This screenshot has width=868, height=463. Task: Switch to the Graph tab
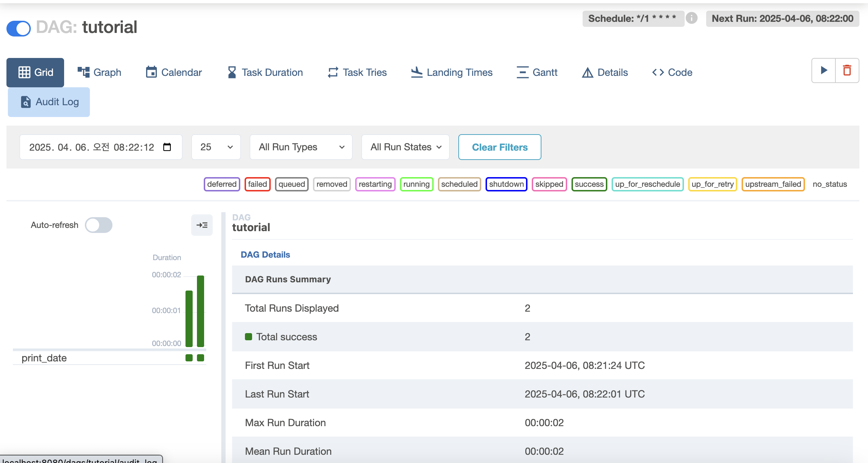[99, 72]
